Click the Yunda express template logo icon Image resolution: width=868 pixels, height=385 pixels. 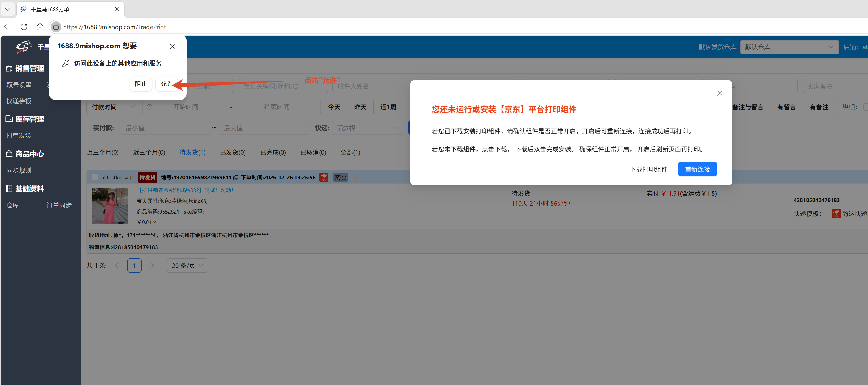point(836,214)
